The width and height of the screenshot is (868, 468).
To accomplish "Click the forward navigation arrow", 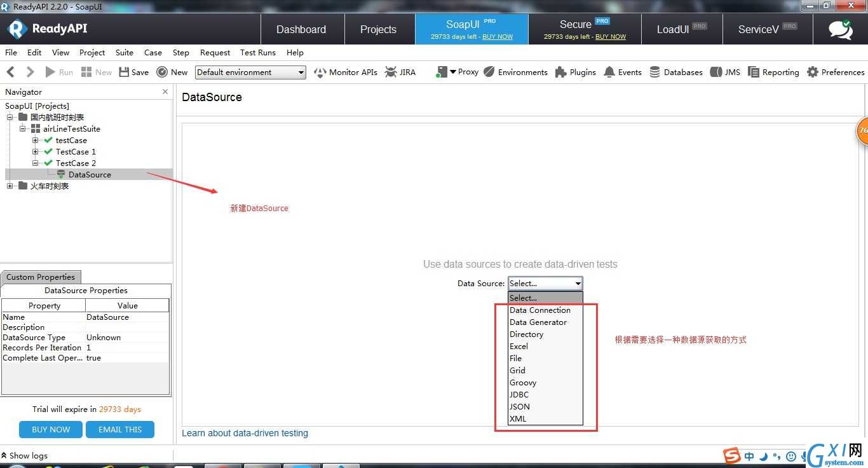I will [30, 72].
